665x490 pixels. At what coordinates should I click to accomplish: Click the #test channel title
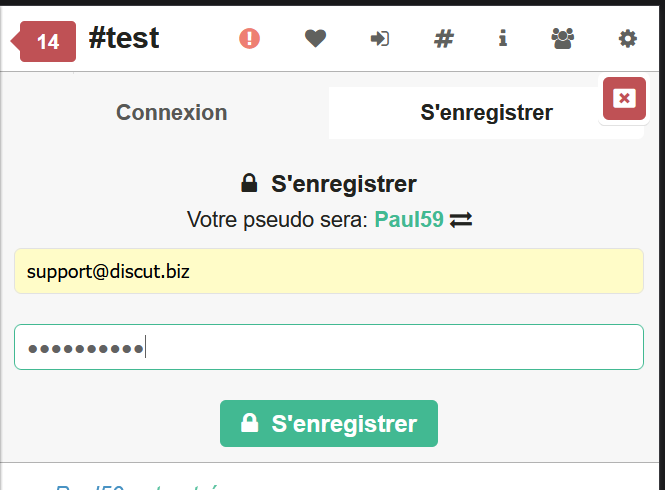click(124, 39)
